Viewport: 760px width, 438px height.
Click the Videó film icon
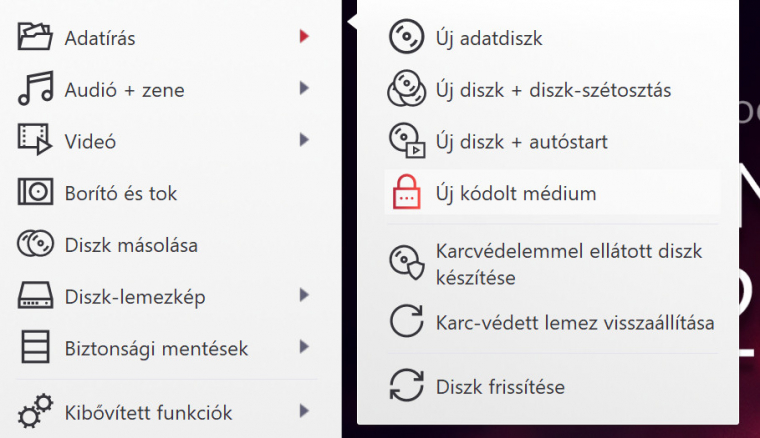pyautogui.click(x=36, y=141)
